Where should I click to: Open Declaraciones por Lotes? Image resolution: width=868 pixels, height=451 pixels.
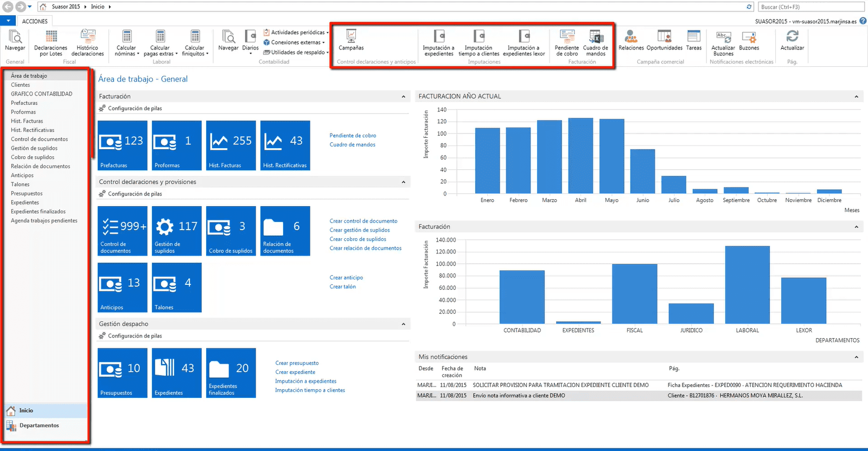[50, 43]
